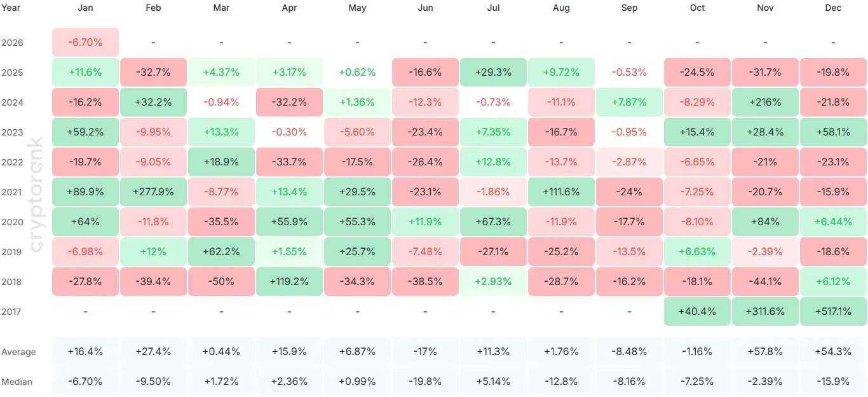
Task: Select the 2021 year row label
Action: [x=12, y=192]
